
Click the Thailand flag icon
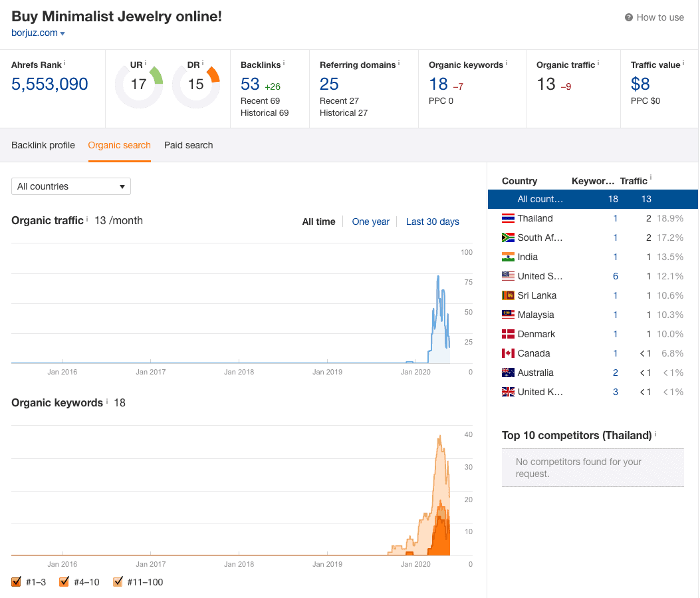pyautogui.click(x=508, y=218)
